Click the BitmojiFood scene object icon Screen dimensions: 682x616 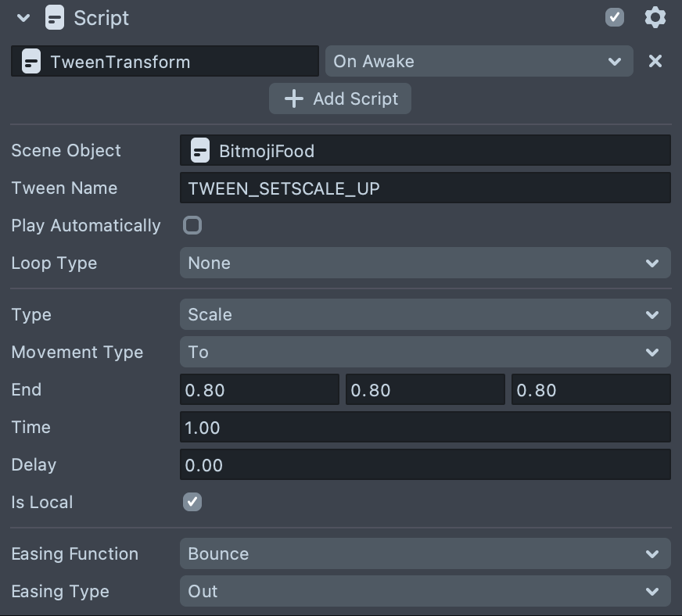pos(200,150)
